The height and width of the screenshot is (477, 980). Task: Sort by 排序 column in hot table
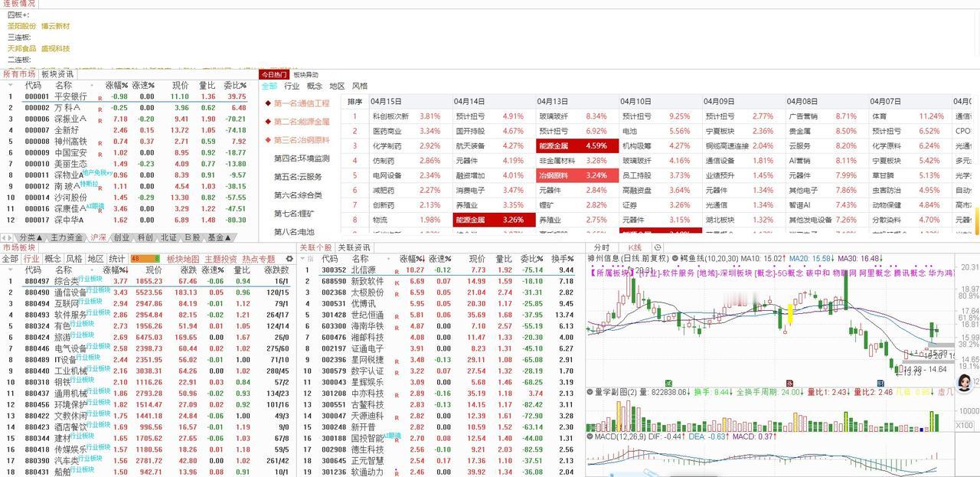tap(354, 102)
